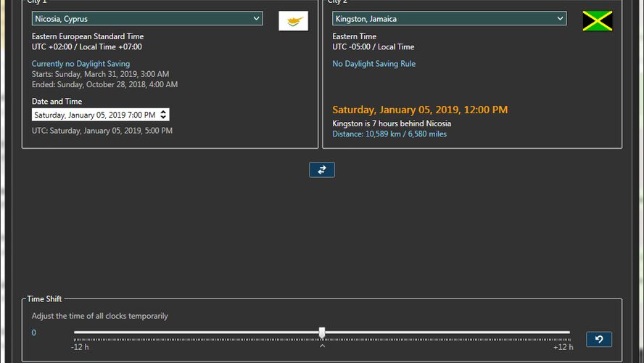Image resolution: width=644 pixels, height=363 pixels.
Task: Click 'Currently no Daylight Saving' text
Action: pyautogui.click(x=81, y=64)
